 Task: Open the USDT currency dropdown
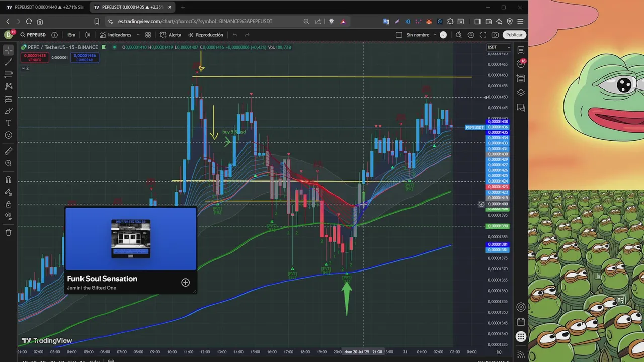498,47
